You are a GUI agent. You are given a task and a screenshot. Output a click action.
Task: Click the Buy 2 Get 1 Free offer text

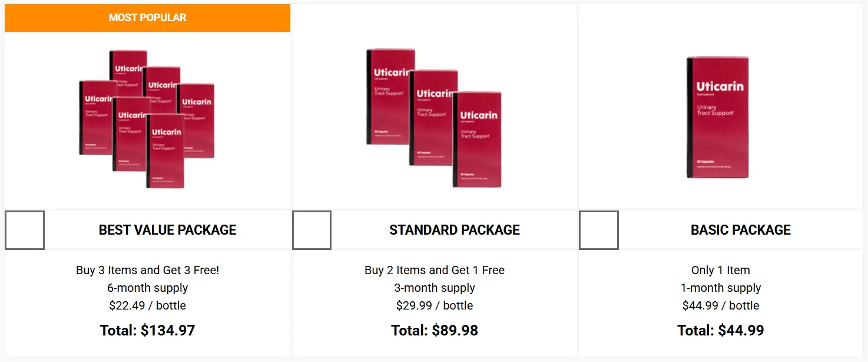point(435,271)
